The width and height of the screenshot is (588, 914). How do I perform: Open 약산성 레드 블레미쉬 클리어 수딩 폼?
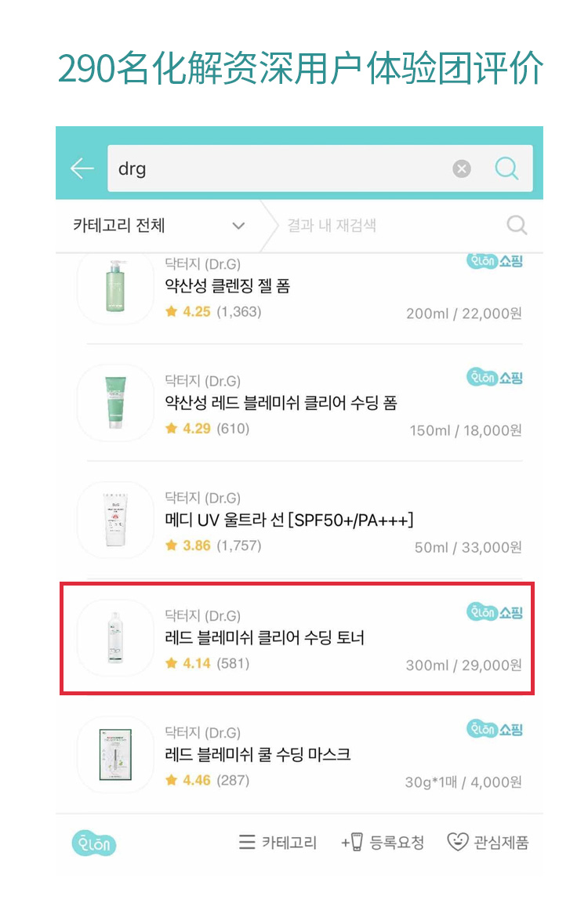pos(281,403)
